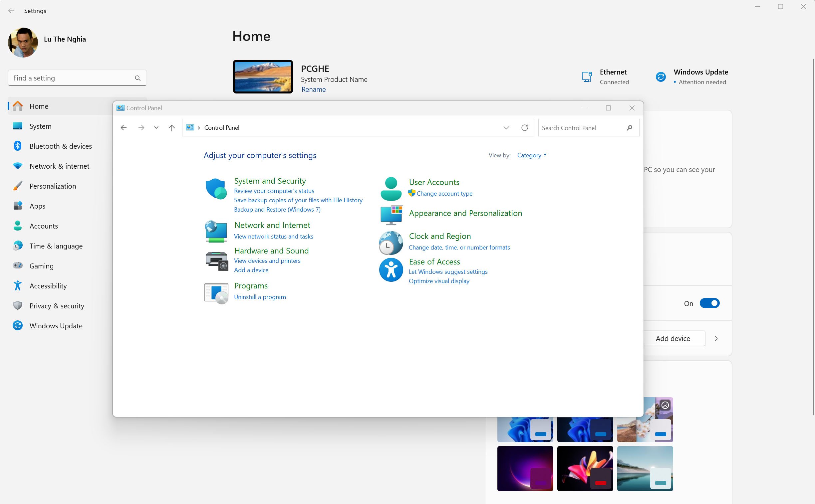Open the View by Category dropdown
Image resolution: width=815 pixels, height=504 pixels.
click(531, 155)
